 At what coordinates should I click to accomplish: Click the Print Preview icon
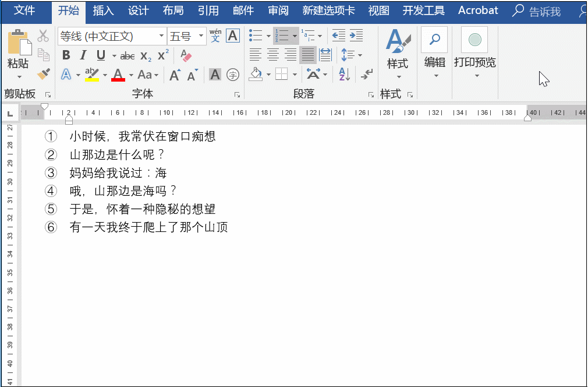click(x=474, y=41)
